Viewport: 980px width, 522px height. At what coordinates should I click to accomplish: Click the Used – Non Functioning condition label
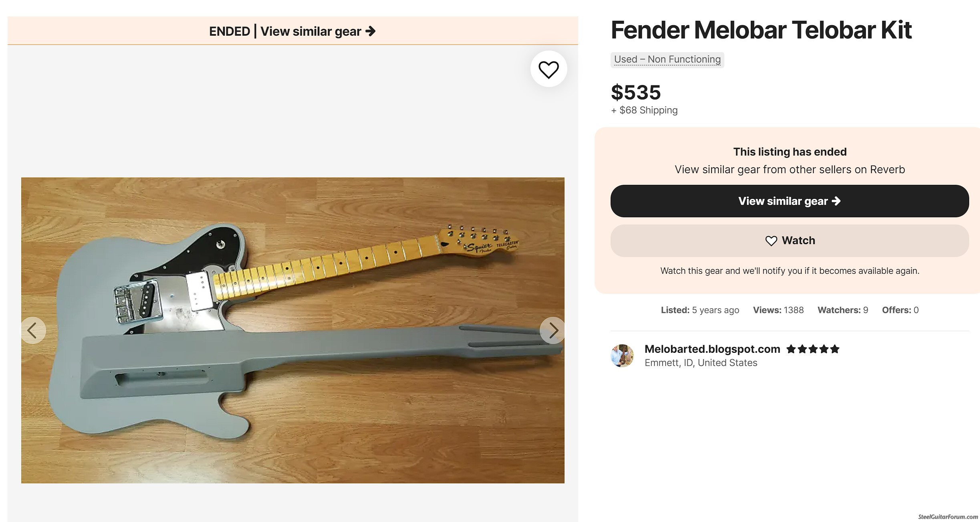[x=667, y=60]
